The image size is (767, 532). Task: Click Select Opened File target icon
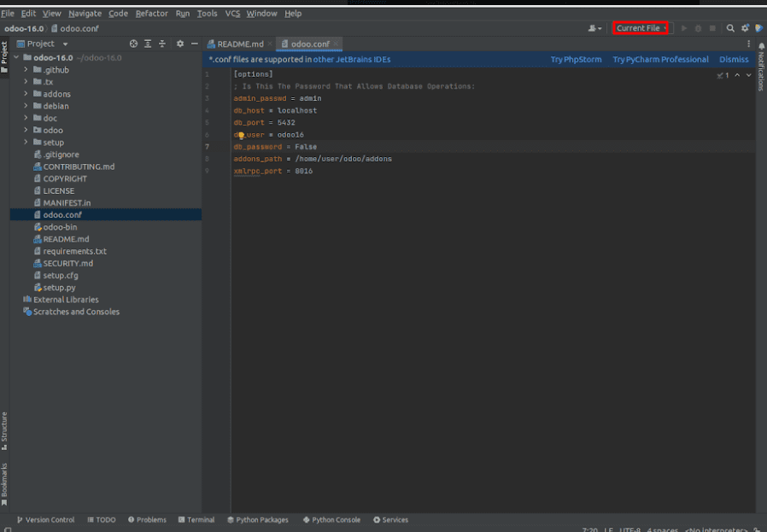click(x=133, y=44)
